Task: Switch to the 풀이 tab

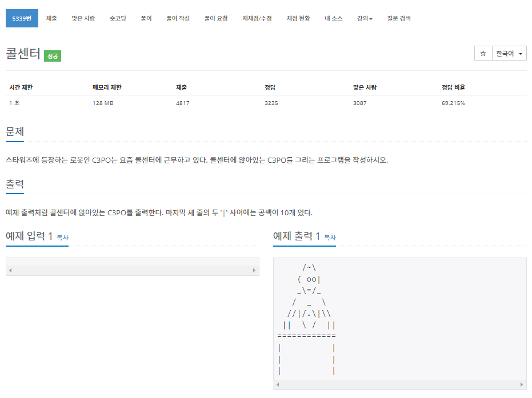Action: [x=146, y=18]
